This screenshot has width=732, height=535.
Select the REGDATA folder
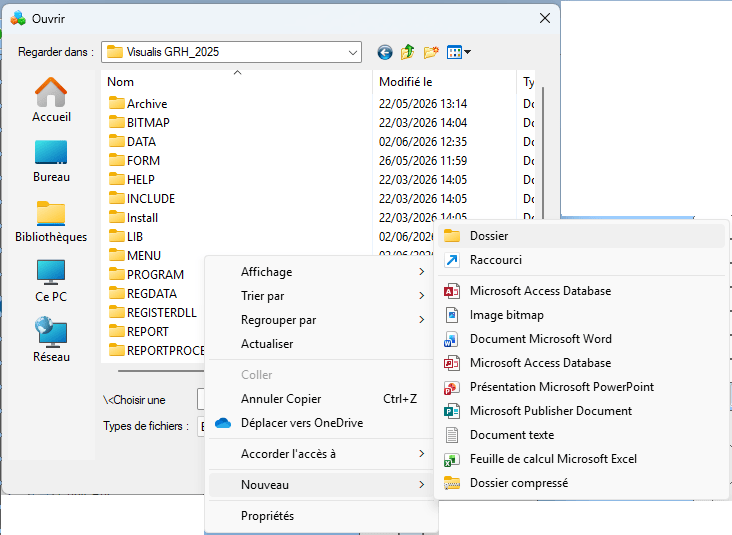[143, 294]
